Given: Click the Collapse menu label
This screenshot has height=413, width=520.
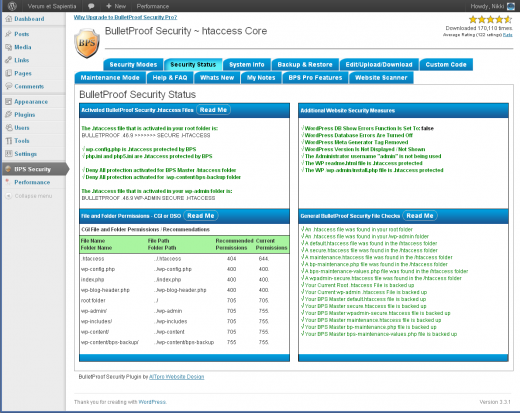Looking at the screenshot, I should 33,196.
